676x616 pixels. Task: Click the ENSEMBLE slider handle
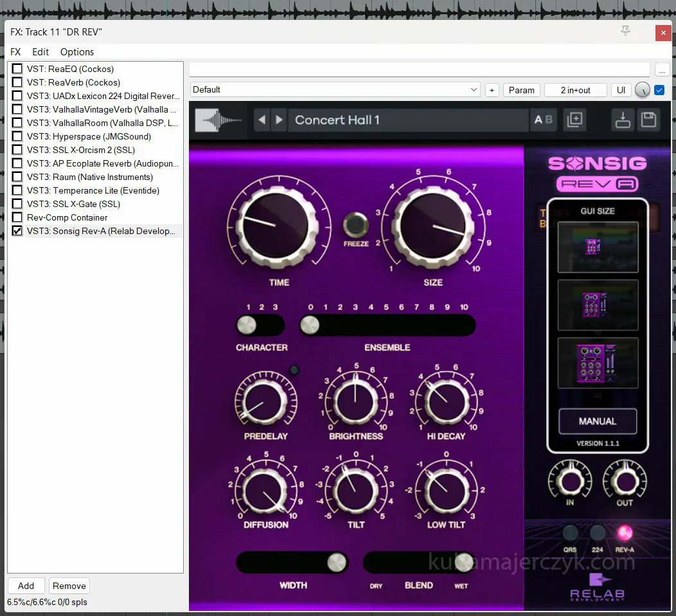pos(310,325)
